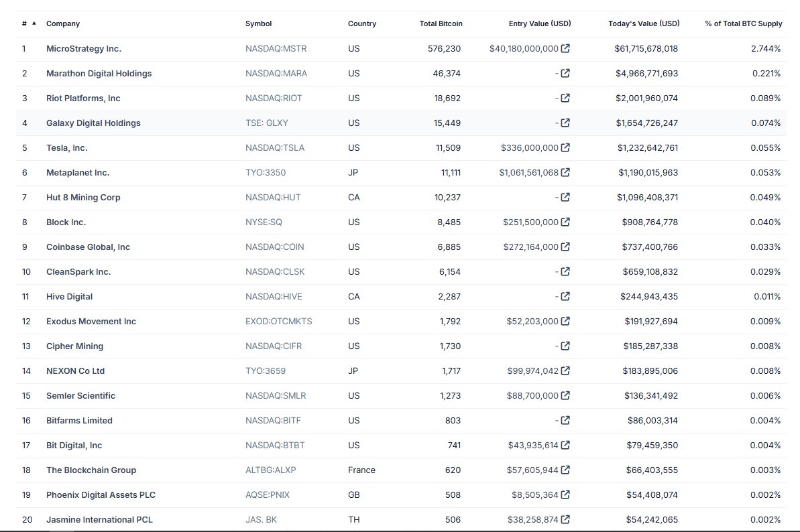Select the 10,237 Hut 8 bitcoin count
The image size is (800, 532).
[447, 198]
